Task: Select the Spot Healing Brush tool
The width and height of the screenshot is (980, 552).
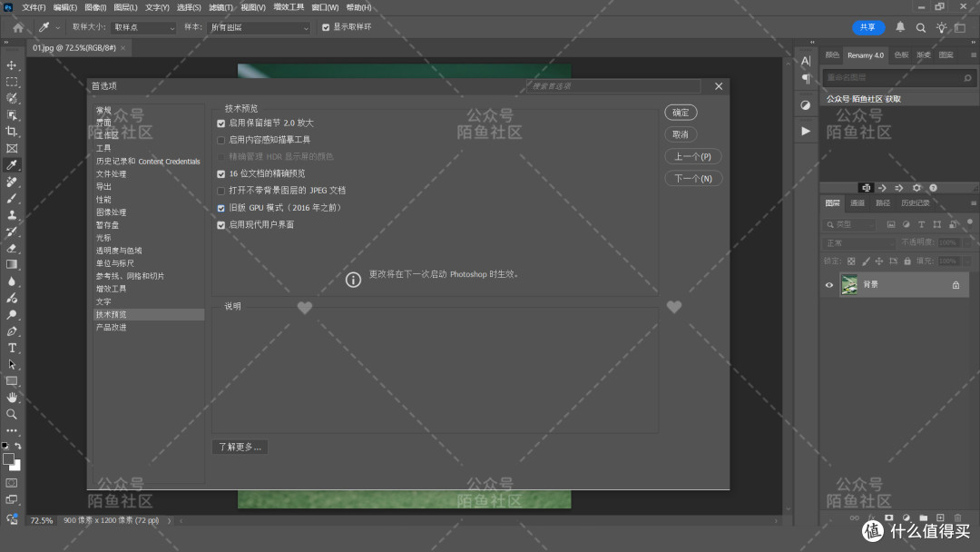Action: (11, 182)
